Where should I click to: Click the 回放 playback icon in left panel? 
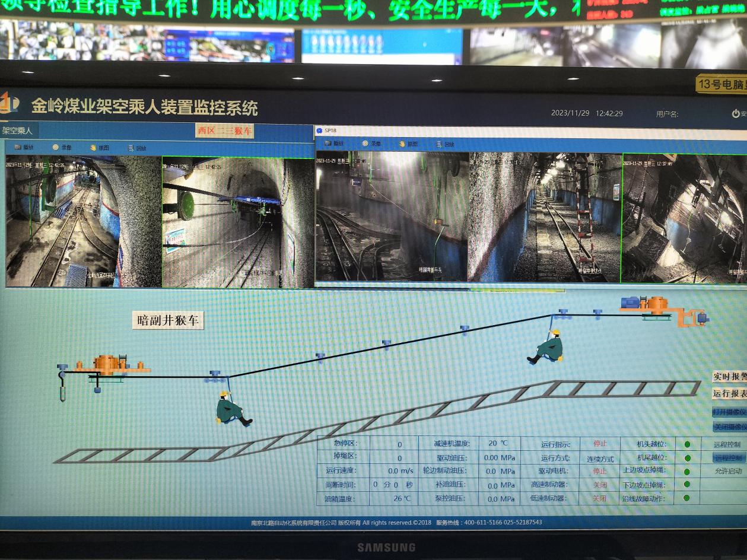pos(131,148)
